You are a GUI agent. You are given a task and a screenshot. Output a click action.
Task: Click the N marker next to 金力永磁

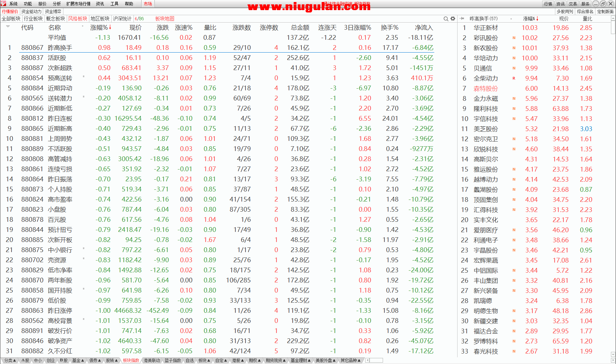tap(514, 98)
